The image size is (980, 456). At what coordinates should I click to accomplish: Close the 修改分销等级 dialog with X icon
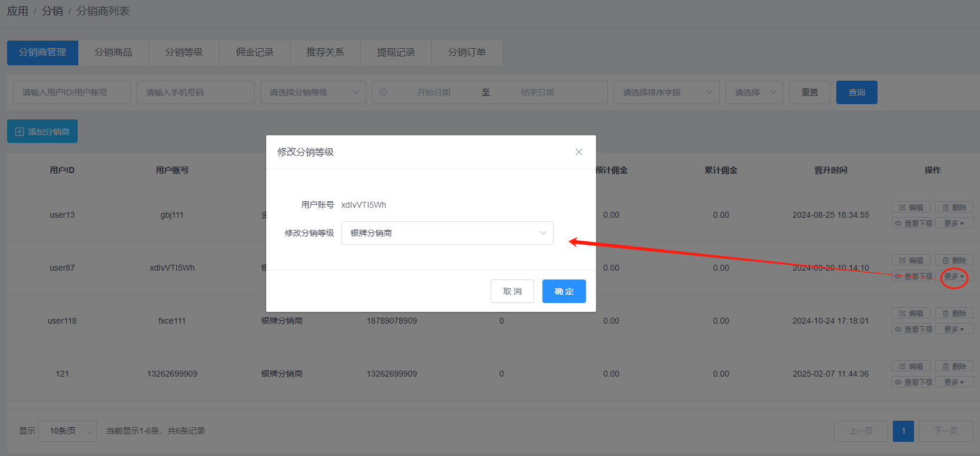tap(578, 152)
